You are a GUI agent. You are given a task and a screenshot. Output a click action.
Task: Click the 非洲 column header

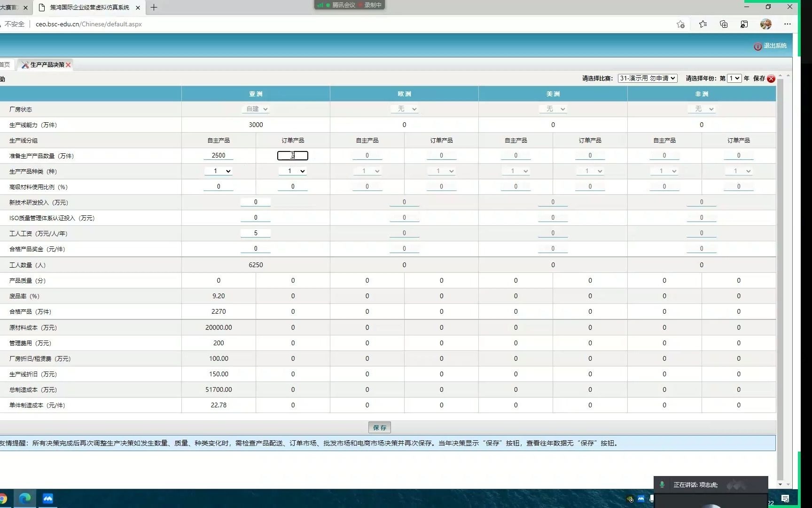point(702,94)
